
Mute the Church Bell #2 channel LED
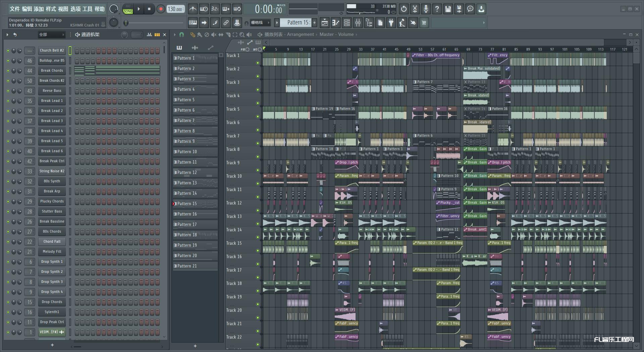[x=8, y=51]
